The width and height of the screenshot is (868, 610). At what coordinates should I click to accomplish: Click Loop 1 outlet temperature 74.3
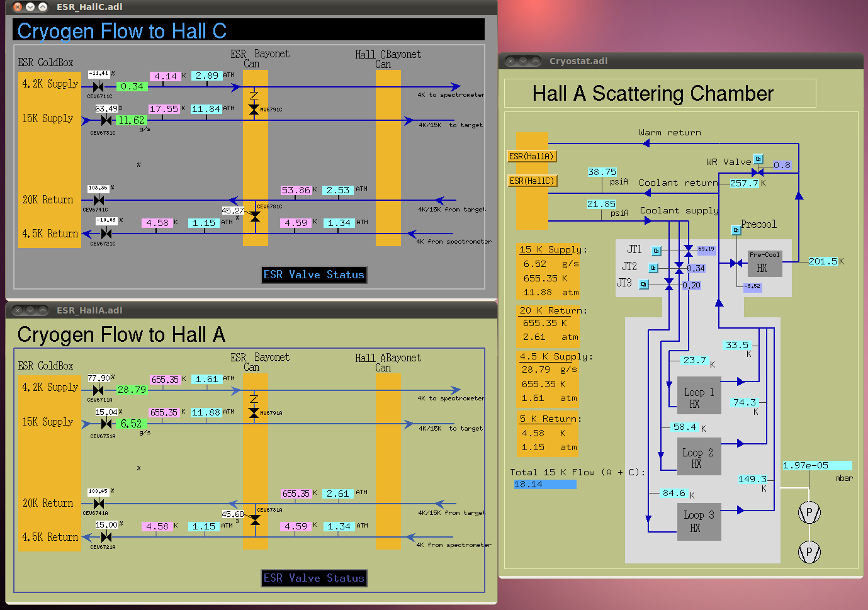click(x=745, y=402)
